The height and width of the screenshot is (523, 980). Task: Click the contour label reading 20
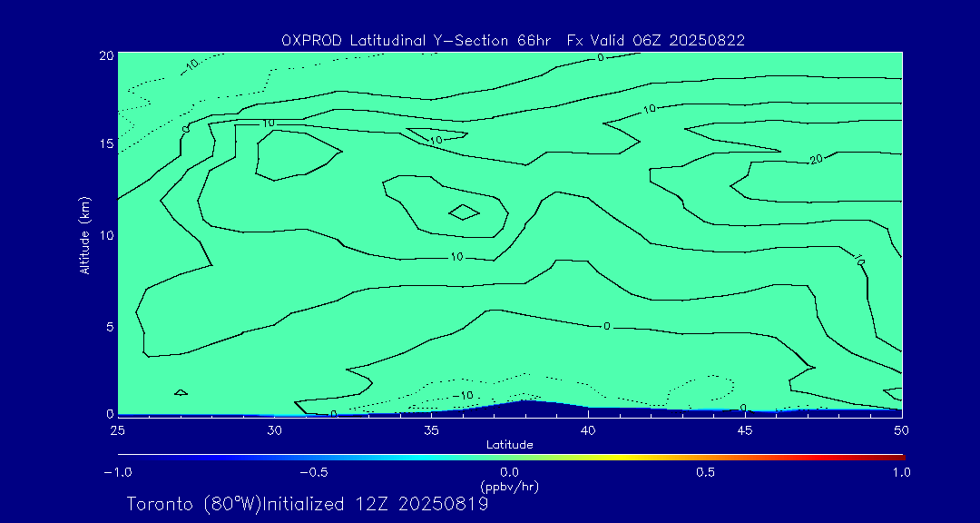tap(816, 160)
